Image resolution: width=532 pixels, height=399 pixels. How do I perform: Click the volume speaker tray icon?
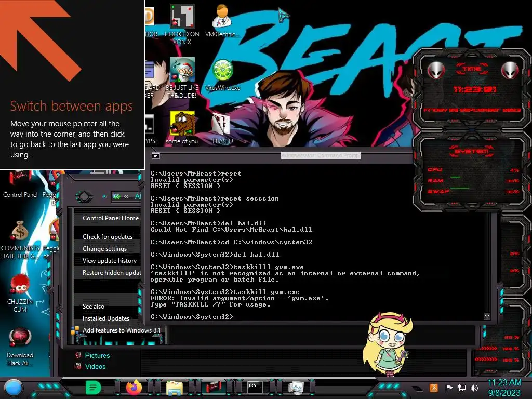pos(474,388)
